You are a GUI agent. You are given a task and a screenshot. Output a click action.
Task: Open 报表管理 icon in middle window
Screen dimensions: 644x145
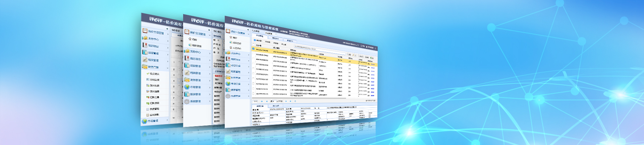187,94
